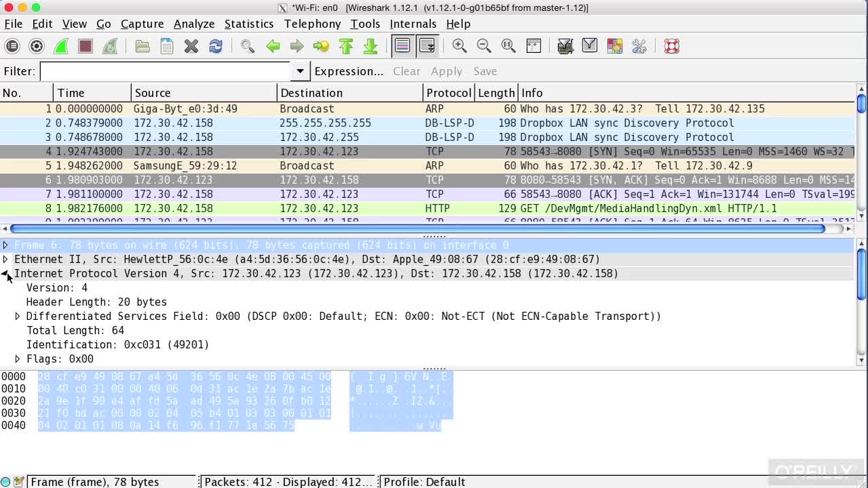
Task: Open help lifebuoy icon
Action: [671, 46]
